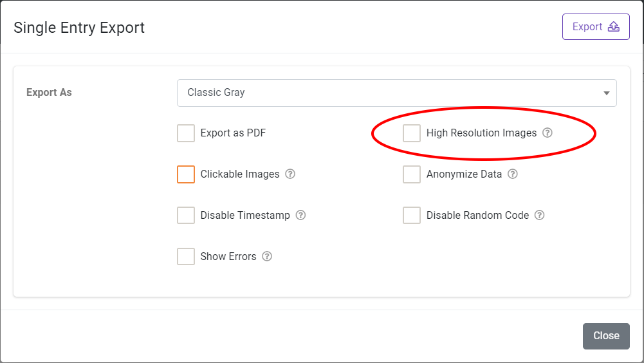Tick the High Resolution Images checkbox
This screenshot has width=644, height=363.
click(x=412, y=133)
